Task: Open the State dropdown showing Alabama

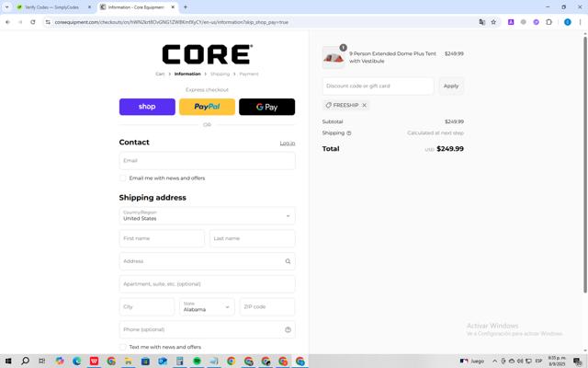Action: point(207,306)
